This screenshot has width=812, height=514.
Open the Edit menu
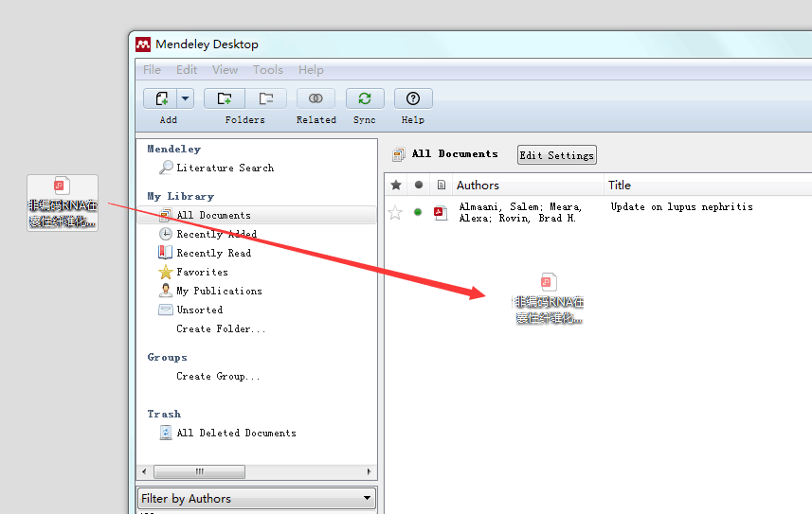click(187, 70)
